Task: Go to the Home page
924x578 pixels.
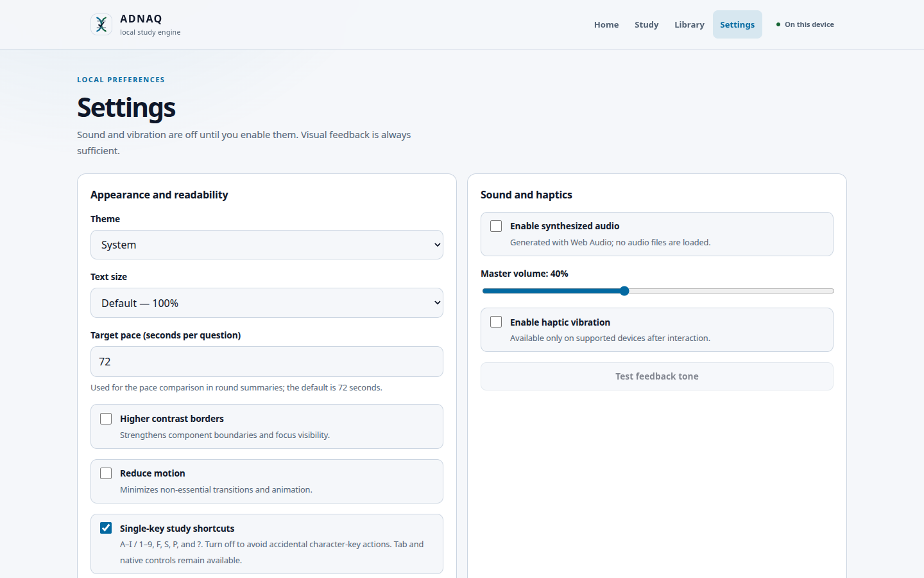Action: [x=606, y=24]
